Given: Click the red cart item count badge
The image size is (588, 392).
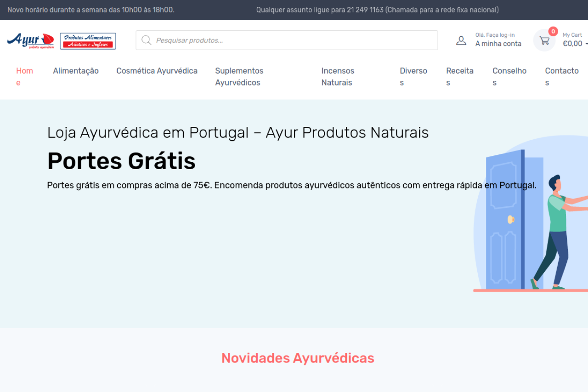Looking at the screenshot, I should [x=553, y=32].
